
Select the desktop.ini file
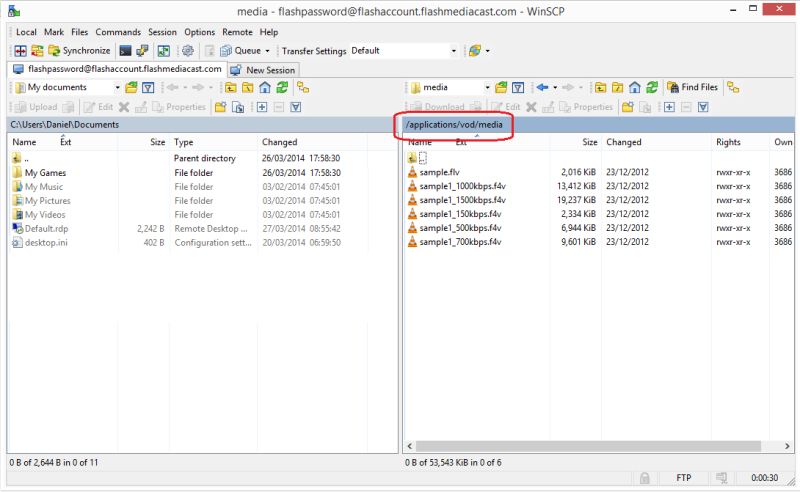pos(46,242)
